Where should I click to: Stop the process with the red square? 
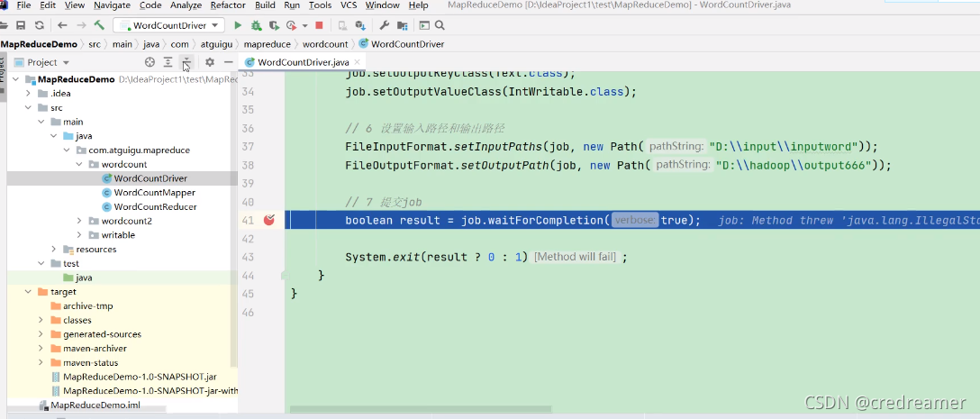click(320, 25)
